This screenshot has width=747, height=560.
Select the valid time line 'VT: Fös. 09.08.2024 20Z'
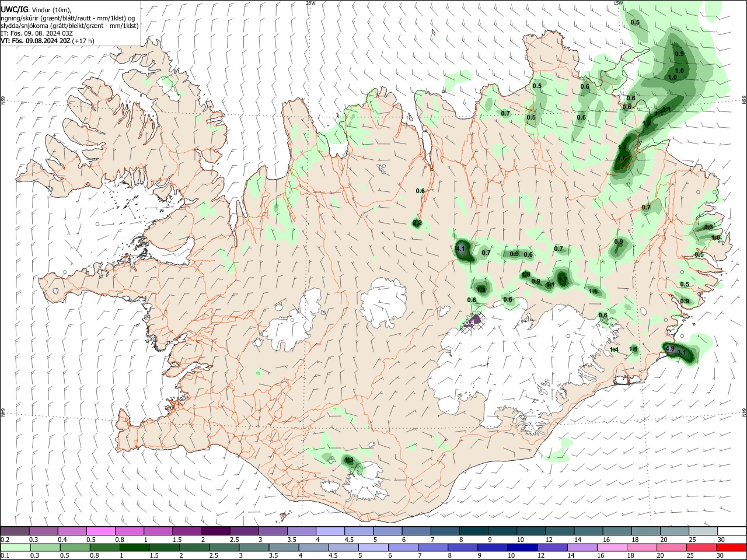click(36, 41)
